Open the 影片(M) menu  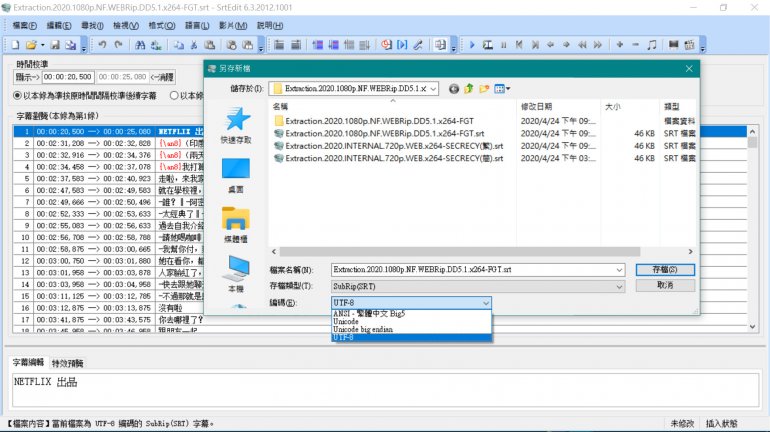(x=233, y=26)
